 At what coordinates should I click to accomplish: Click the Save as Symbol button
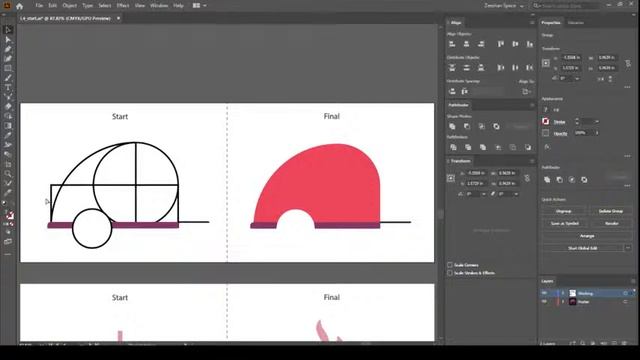pyautogui.click(x=564, y=223)
